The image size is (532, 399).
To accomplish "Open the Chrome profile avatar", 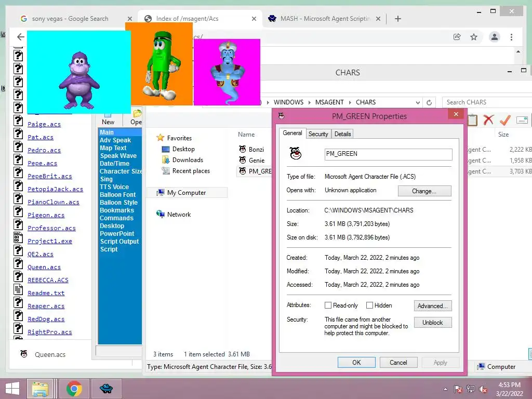I will pyautogui.click(x=495, y=37).
